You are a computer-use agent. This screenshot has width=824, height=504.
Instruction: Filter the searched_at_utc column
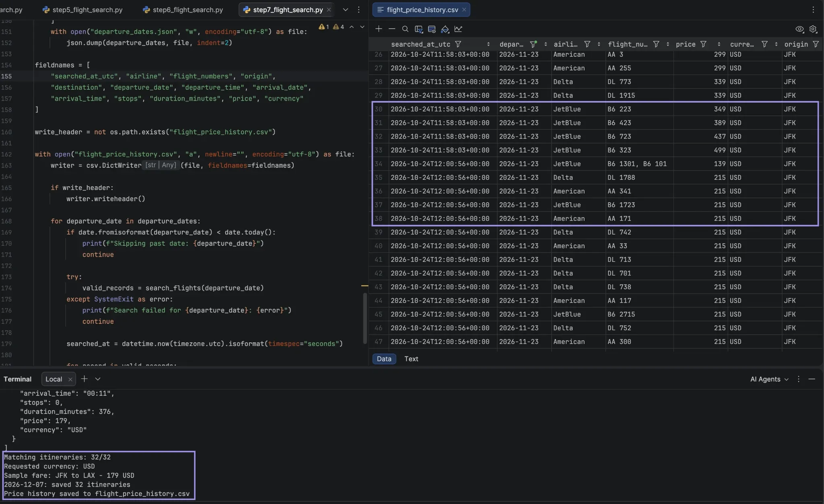click(458, 44)
